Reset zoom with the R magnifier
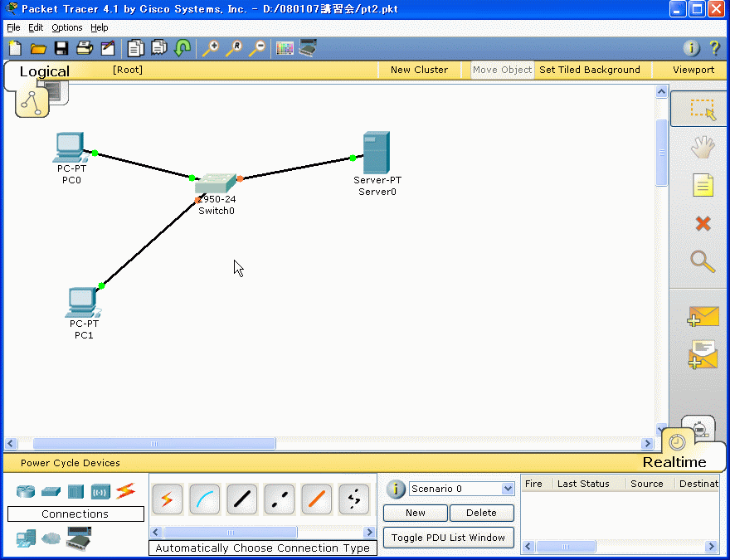The height and width of the screenshot is (560, 730). 234,48
